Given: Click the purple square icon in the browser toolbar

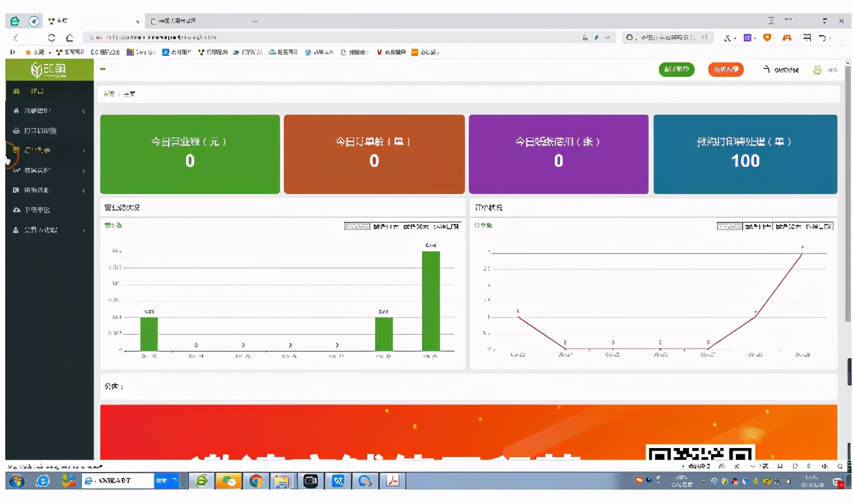Looking at the screenshot, I should click(x=748, y=38).
